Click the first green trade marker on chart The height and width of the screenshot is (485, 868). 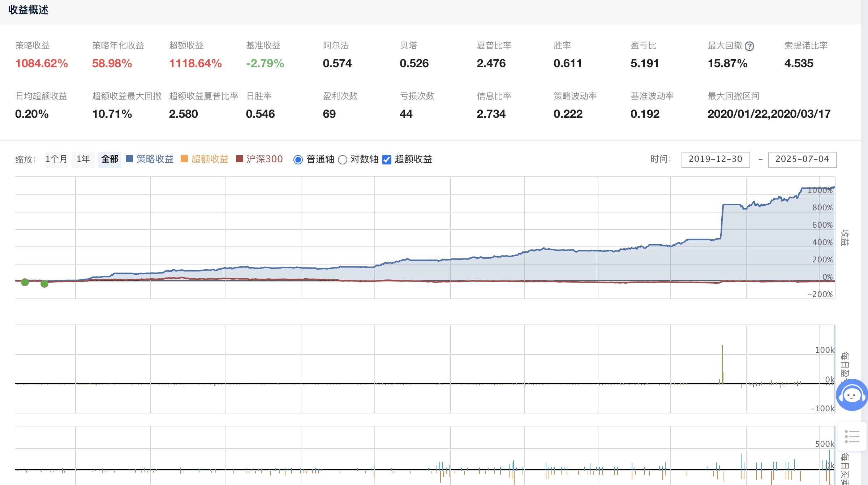click(25, 282)
